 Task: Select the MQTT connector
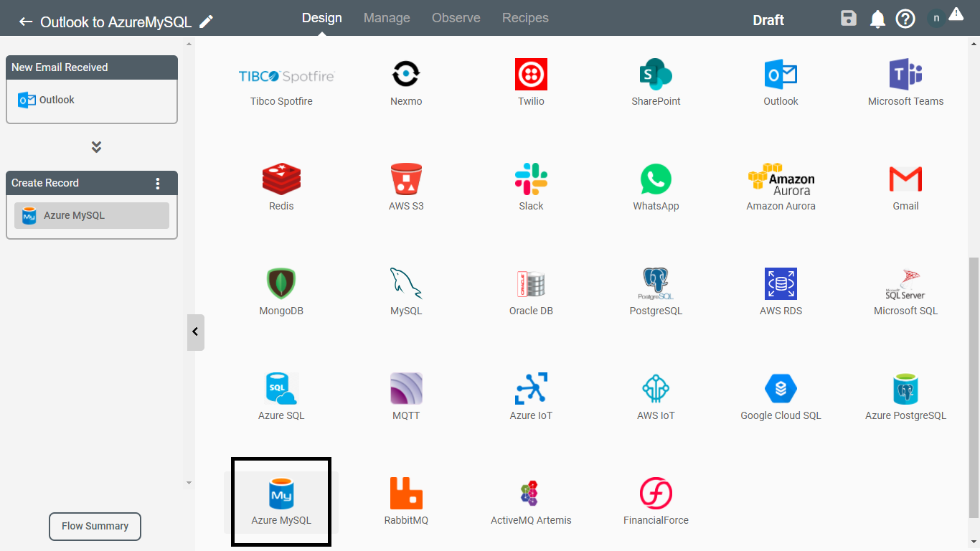tap(406, 397)
